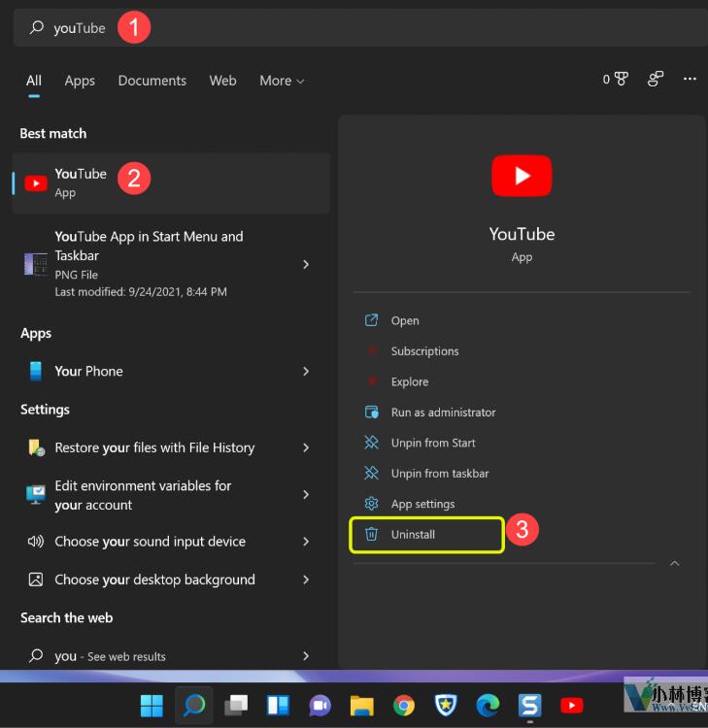This screenshot has height=728, width=708.
Task: Expand the More filter dropdown
Action: click(282, 81)
